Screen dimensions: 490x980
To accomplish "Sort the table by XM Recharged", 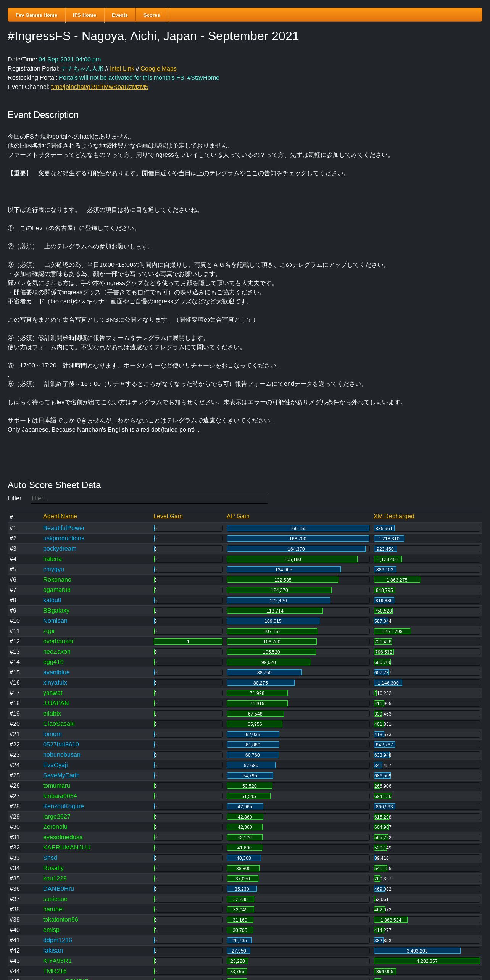I will [x=394, y=516].
